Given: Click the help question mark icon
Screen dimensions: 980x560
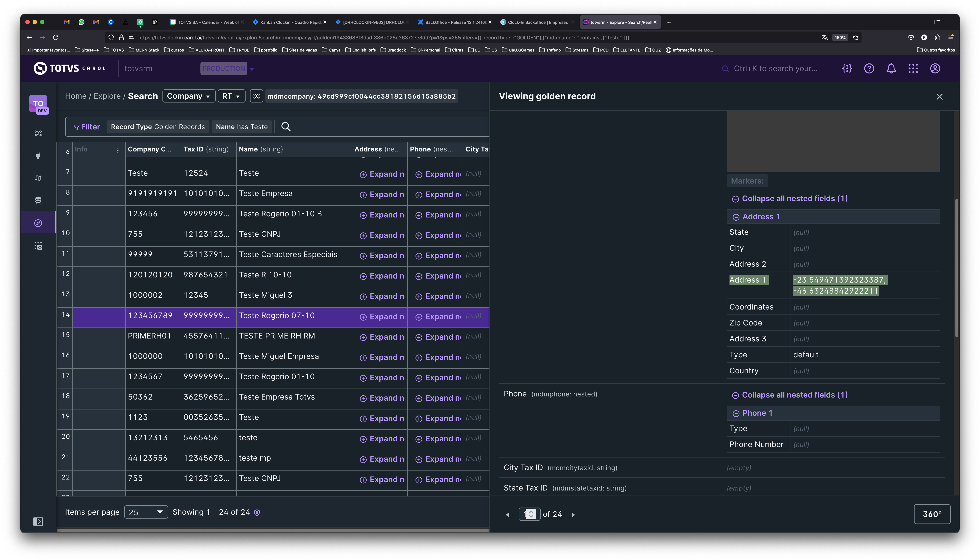Looking at the screenshot, I should pos(869,68).
